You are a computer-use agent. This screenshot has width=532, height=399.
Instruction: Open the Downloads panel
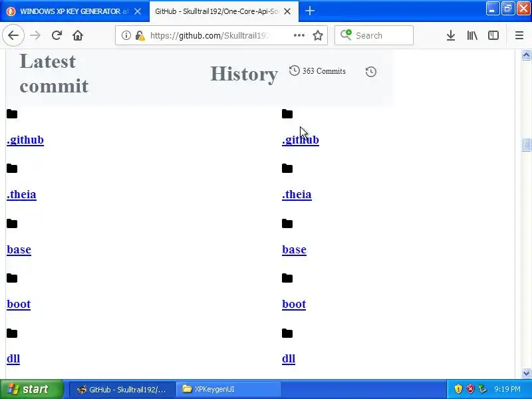click(x=451, y=35)
